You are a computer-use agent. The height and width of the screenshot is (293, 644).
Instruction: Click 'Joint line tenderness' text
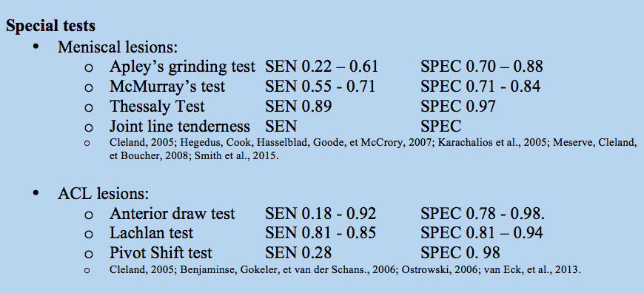tap(179, 127)
